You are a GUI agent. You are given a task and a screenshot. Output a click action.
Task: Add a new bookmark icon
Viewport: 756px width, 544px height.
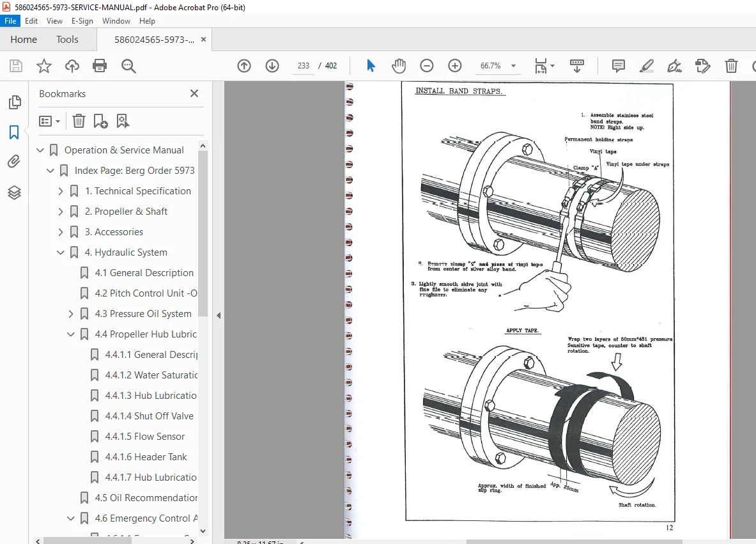[x=100, y=121]
